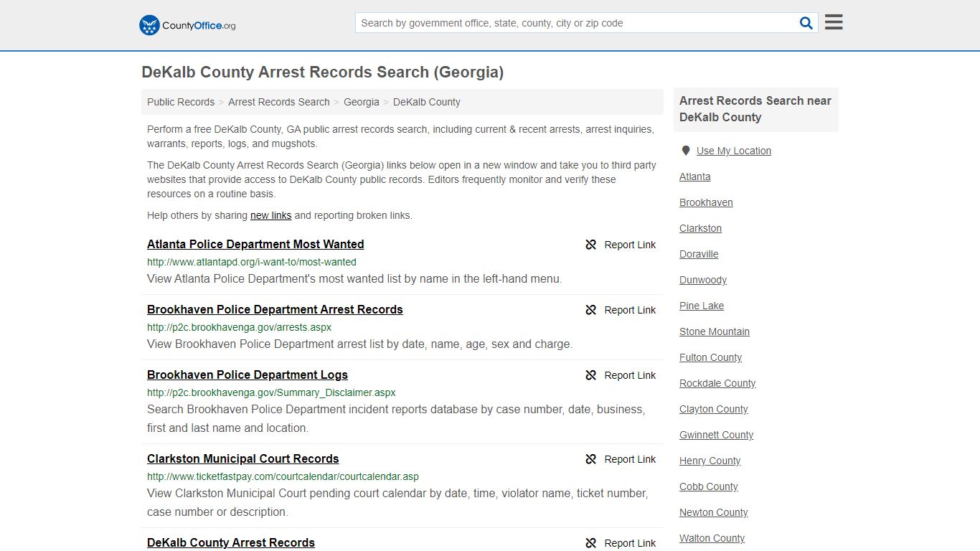Image resolution: width=980 pixels, height=551 pixels.
Task: Click broken-link icon for Brookhaven Police Logs
Action: click(x=590, y=375)
